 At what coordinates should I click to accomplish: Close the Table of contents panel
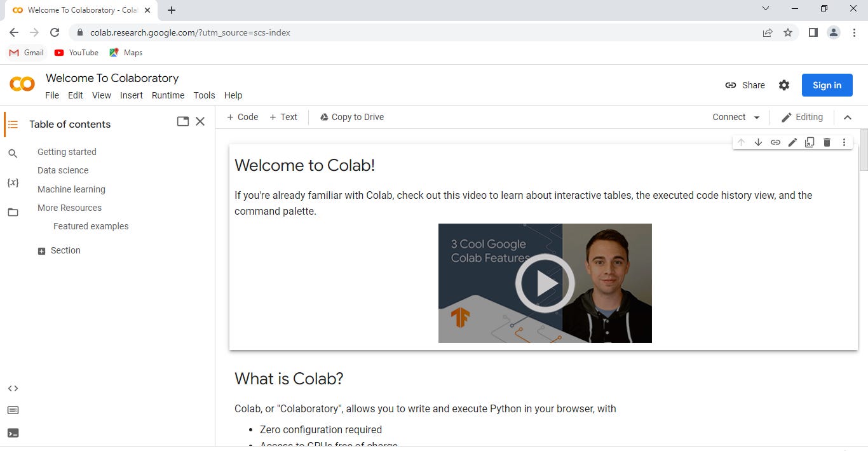coord(200,121)
